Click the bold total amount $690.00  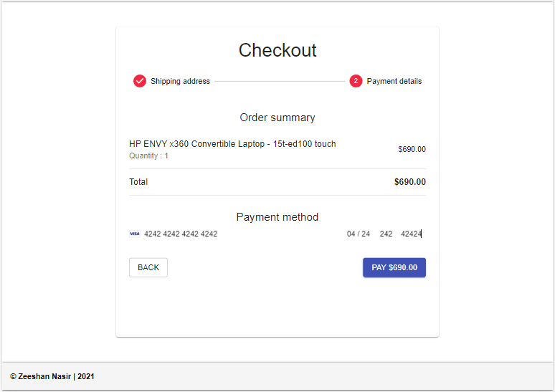409,182
